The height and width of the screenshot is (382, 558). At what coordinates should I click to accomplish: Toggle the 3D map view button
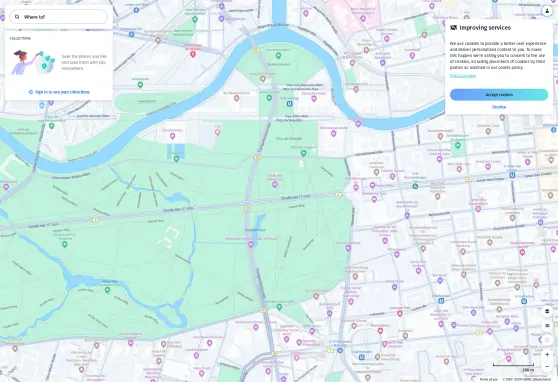(547, 325)
